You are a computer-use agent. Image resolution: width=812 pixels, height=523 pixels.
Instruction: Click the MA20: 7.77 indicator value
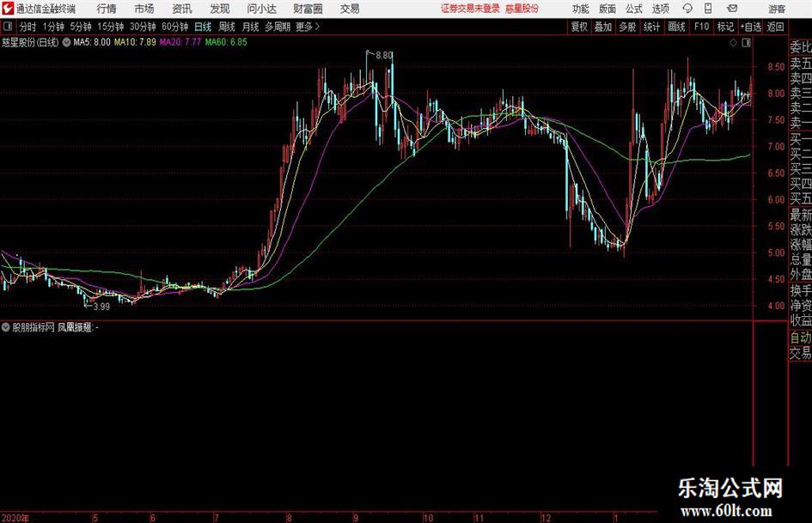(180, 42)
